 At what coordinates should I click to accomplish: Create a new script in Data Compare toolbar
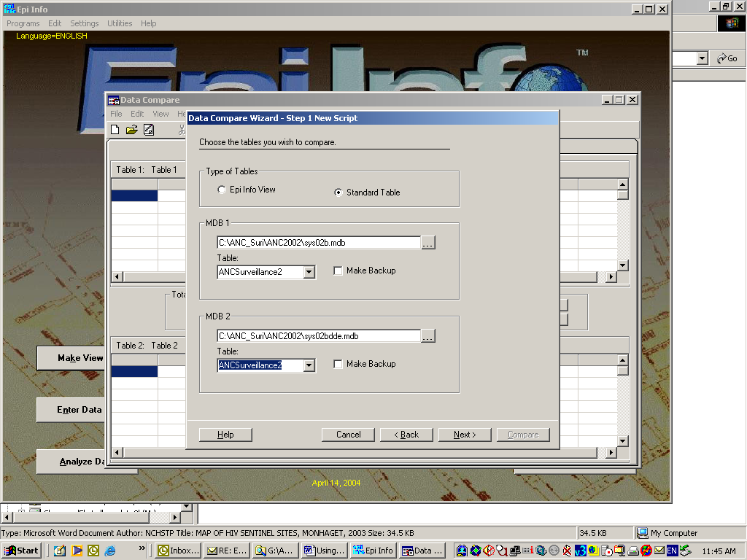(115, 130)
